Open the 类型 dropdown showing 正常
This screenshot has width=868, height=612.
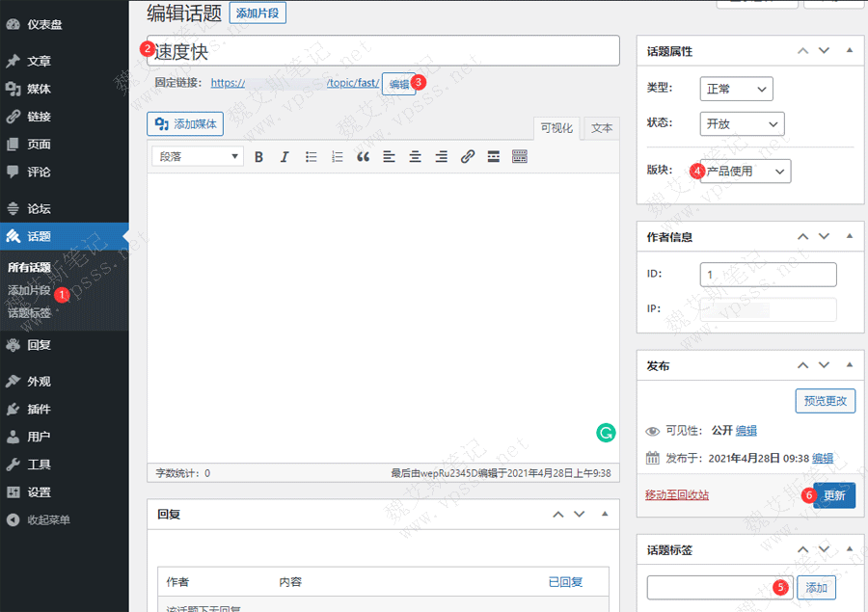click(x=736, y=89)
